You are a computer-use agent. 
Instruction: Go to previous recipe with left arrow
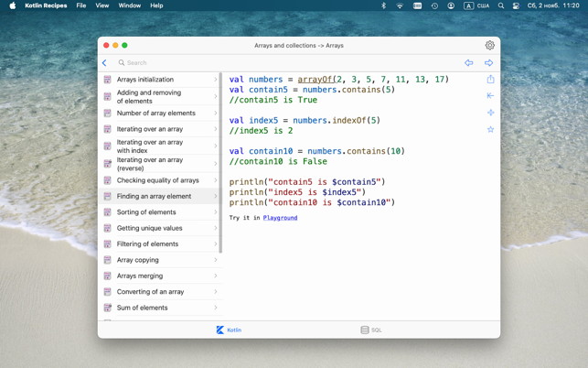coord(469,63)
